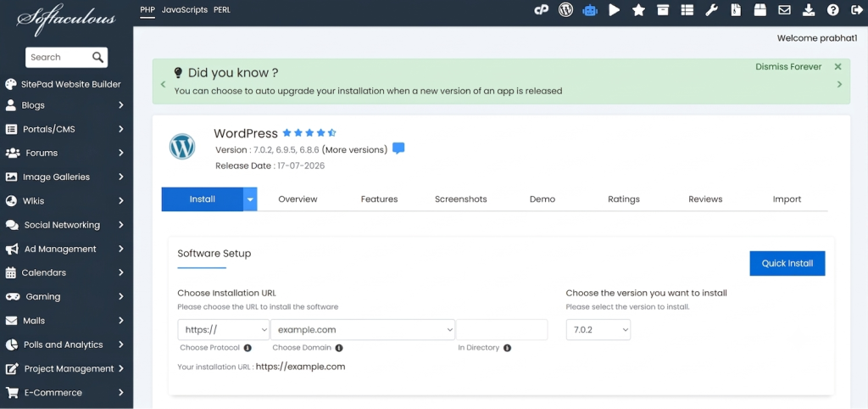Viewport: 868px width, 409px height.
Task: Click the More versions link
Action: pyautogui.click(x=354, y=149)
